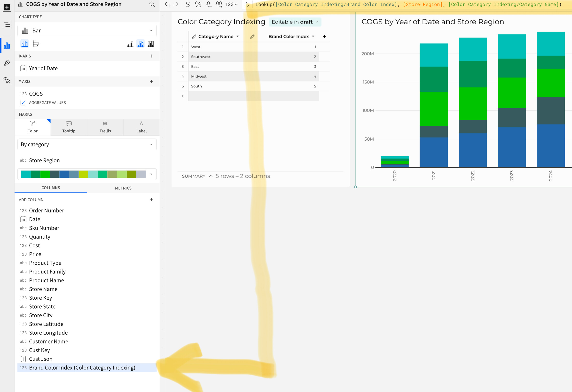Viewport: 572px width, 392px height.
Task: Apply the percent format icon
Action: (x=198, y=4)
